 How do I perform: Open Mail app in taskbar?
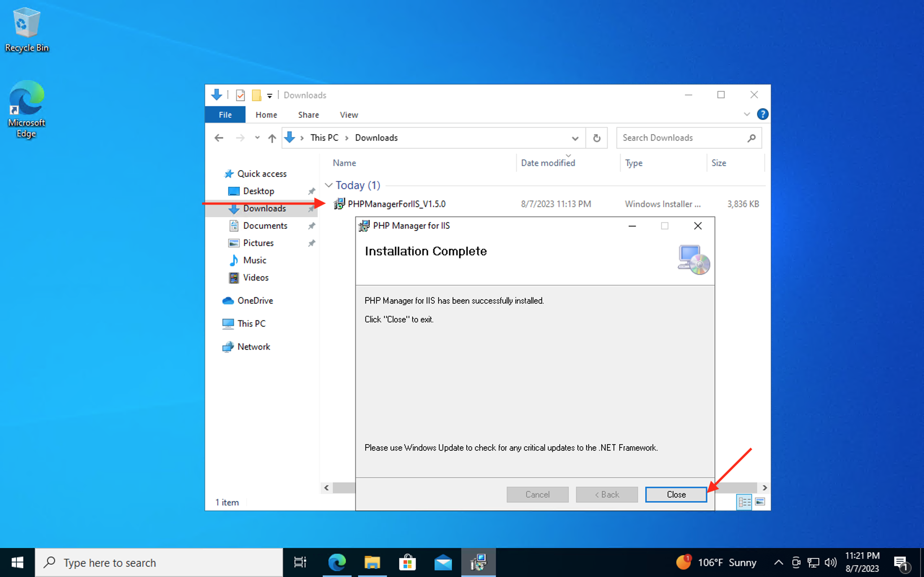[443, 563]
